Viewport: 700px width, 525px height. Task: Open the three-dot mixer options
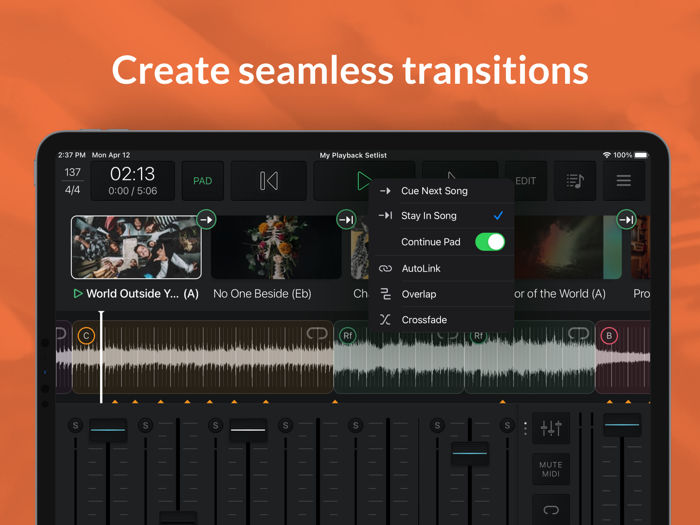[x=525, y=428]
